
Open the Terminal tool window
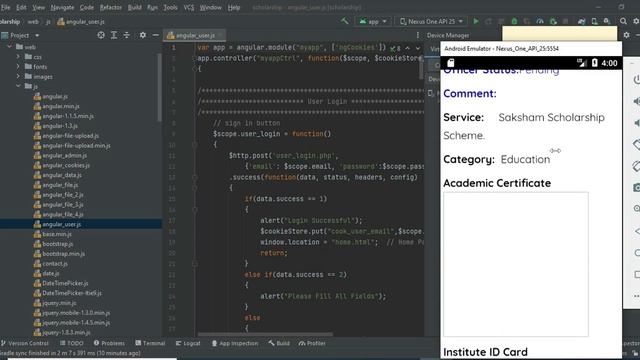150,343
